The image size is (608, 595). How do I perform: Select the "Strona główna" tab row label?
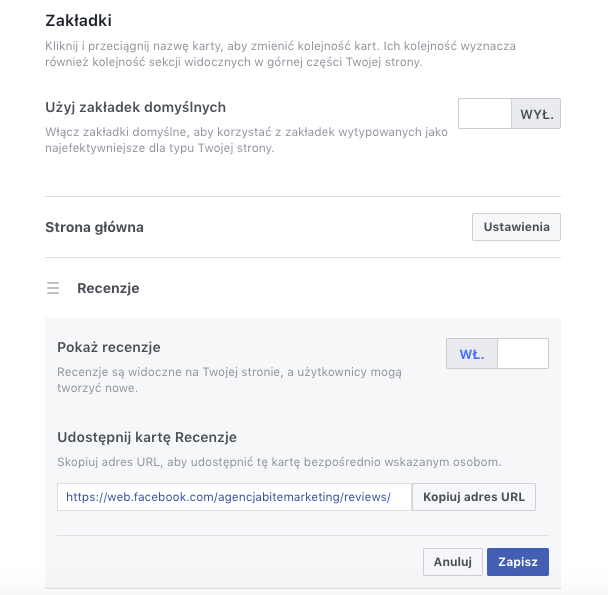point(95,227)
